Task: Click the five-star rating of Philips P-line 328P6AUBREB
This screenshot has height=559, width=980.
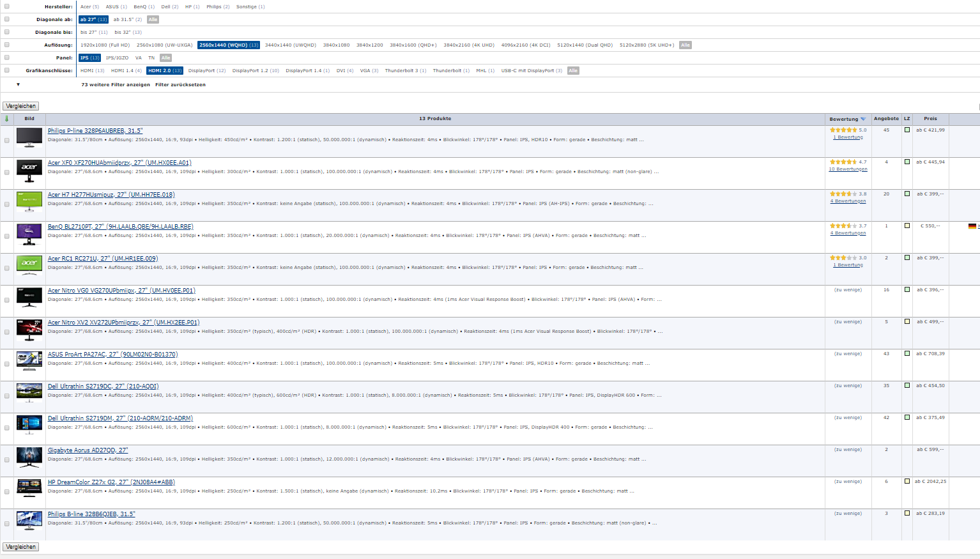Action: click(x=843, y=130)
